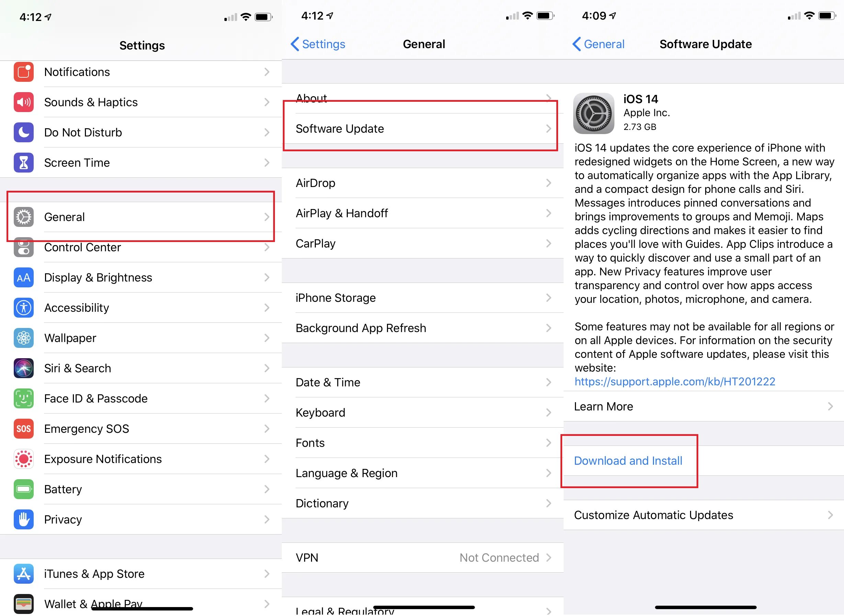This screenshot has width=844, height=616.
Task: Click Download and Install for iOS 14
Action: pos(628,460)
